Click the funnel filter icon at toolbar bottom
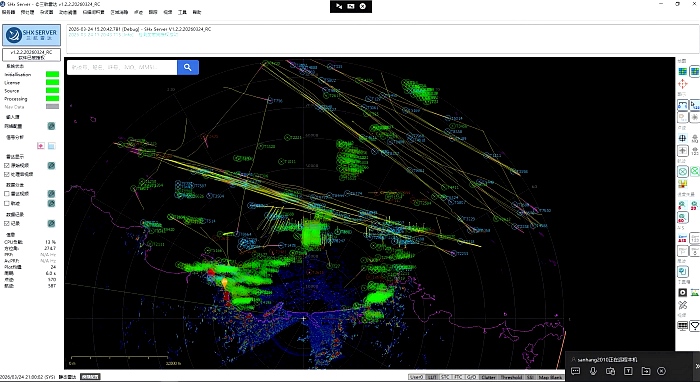 (695, 326)
